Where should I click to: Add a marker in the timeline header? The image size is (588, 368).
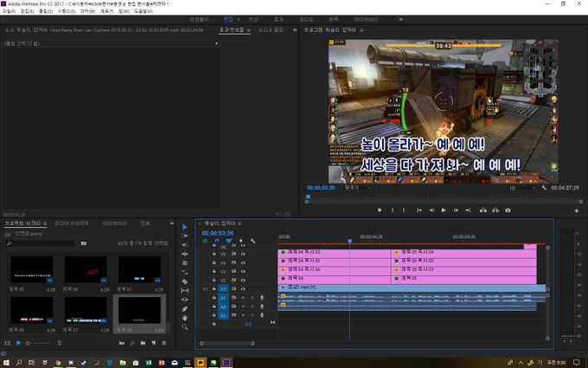pos(240,241)
